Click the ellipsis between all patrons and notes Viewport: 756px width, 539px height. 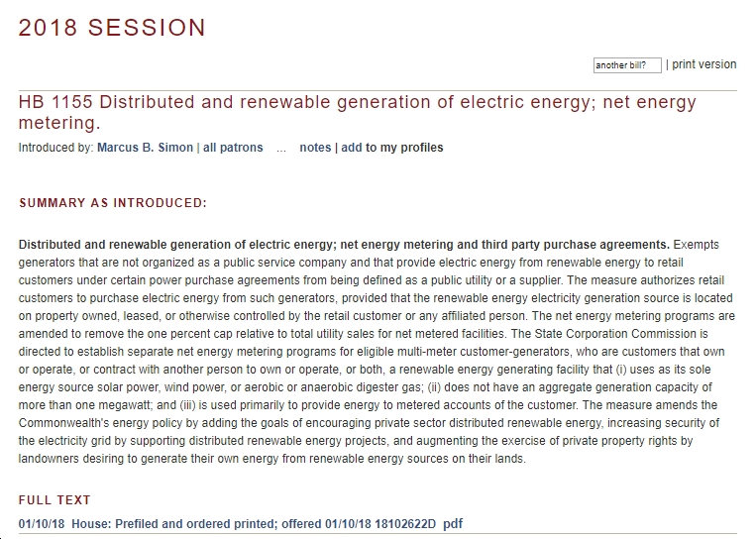pos(281,148)
